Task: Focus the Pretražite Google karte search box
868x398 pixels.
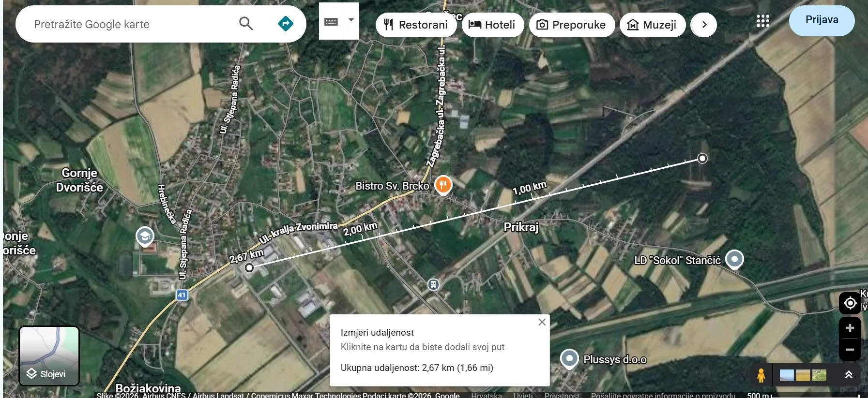Action: click(x=131, y=24)
